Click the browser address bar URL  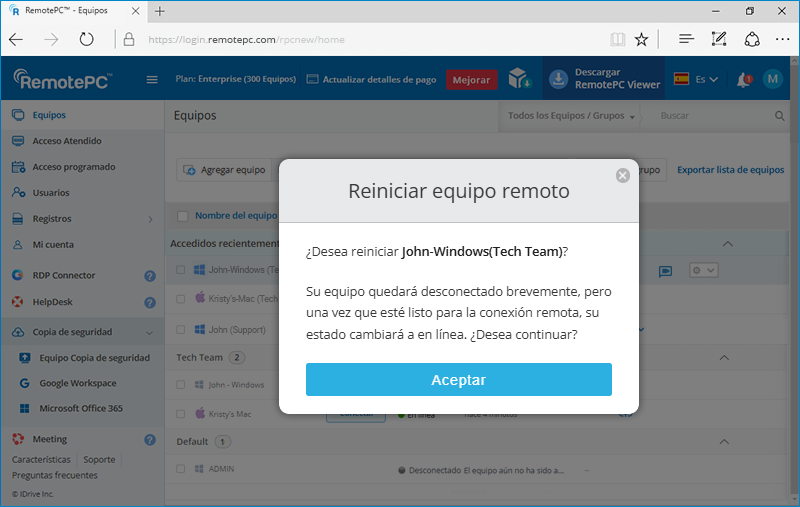246,40
